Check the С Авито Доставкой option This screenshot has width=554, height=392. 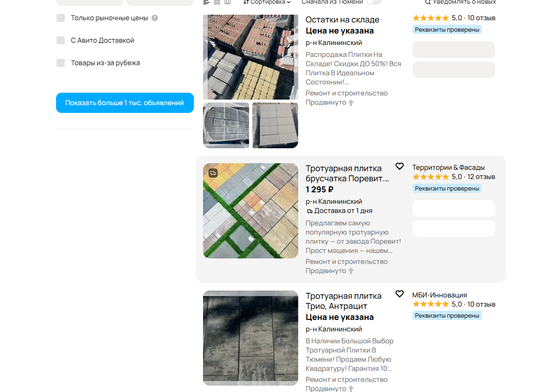pyautogui.click(x=61, y=40)
